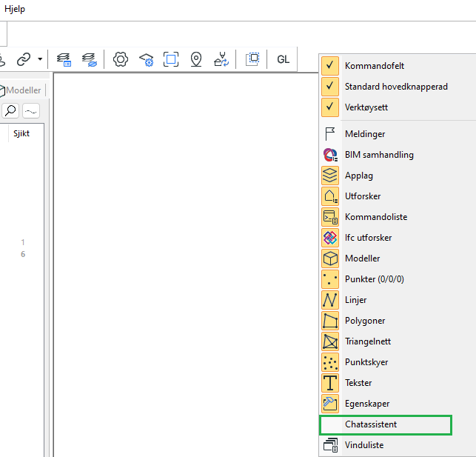Click the link chain toolbar icon
This screenshot has height=457, width=476.
[x=24, y=59]
